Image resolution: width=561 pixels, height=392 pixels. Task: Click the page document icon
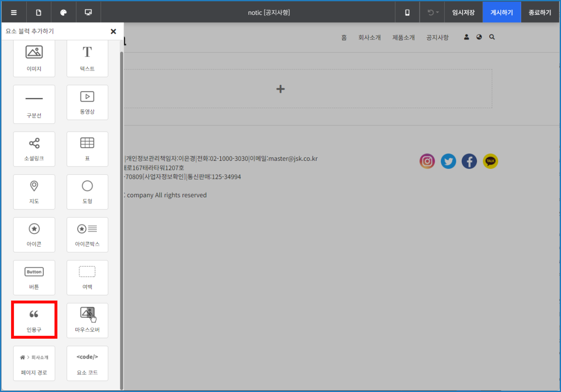click(39, 12)
